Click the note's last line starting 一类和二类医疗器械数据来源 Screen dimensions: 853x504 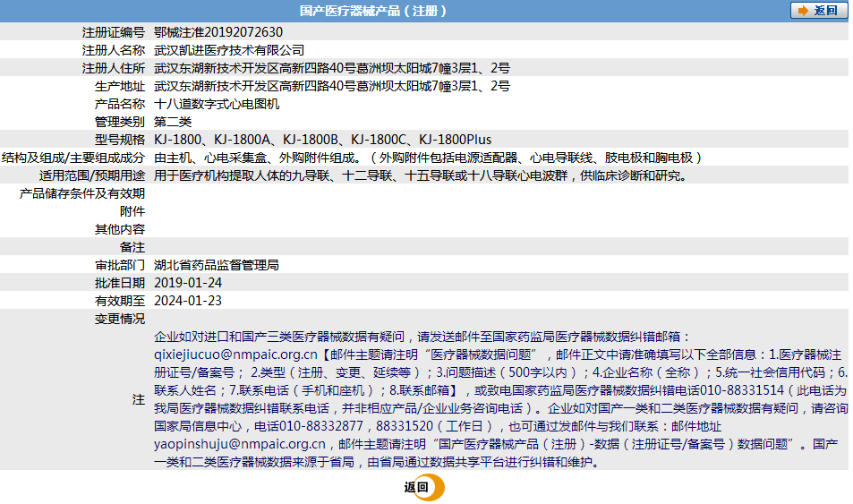tap(378, 462)
